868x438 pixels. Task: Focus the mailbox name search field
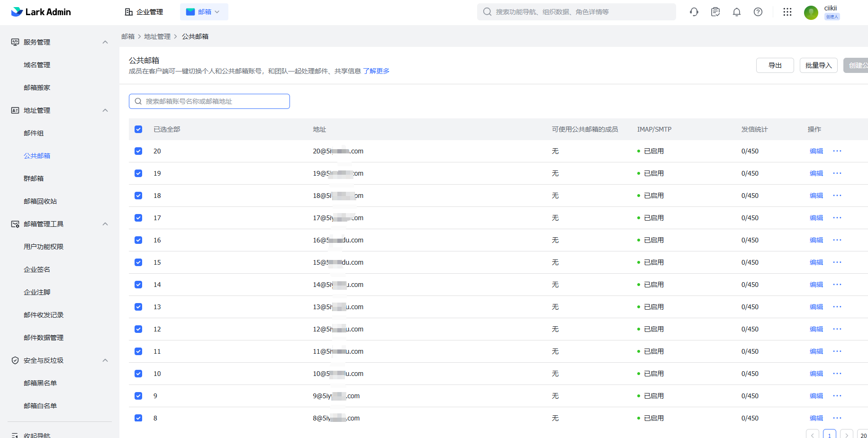tap(209, 101)
